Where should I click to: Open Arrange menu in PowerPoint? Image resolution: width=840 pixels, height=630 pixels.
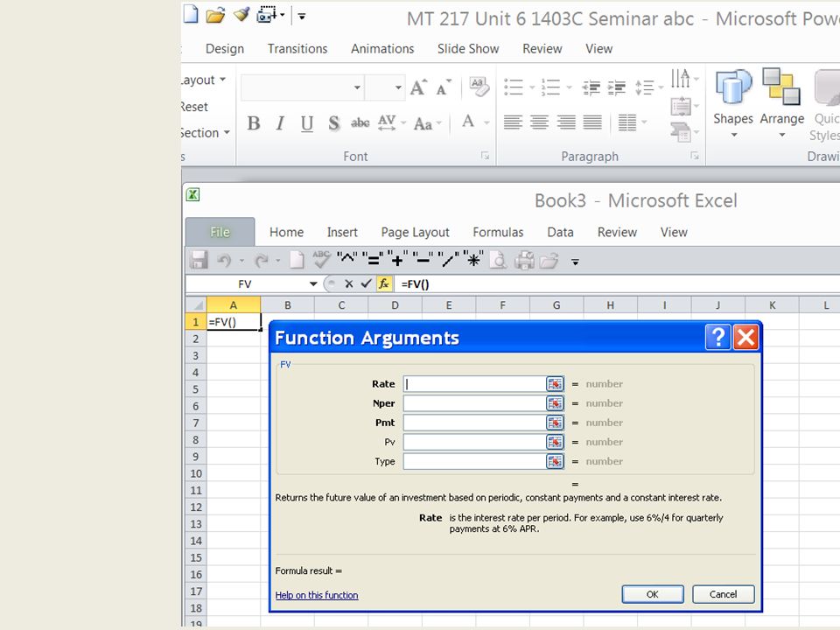point(781,103)
